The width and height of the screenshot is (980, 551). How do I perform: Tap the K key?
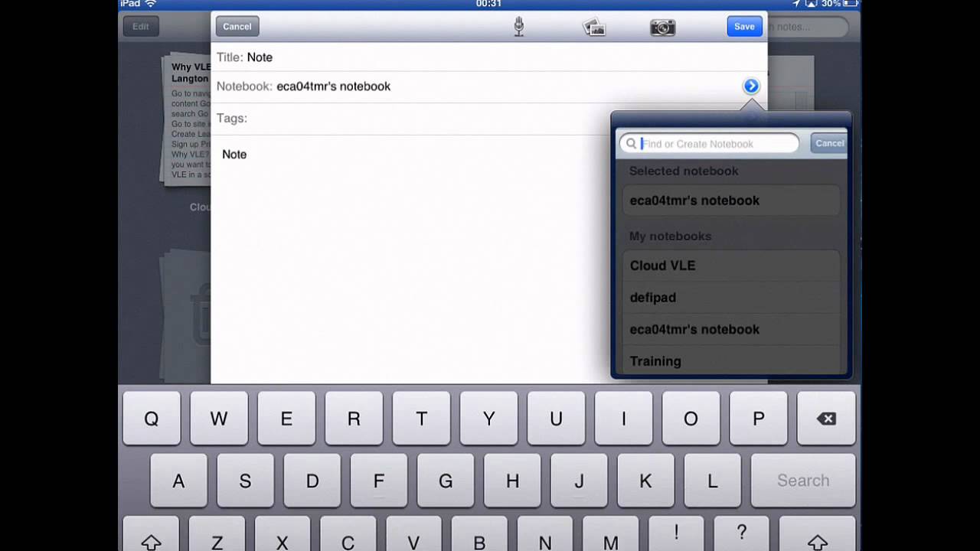click(646, 481)
